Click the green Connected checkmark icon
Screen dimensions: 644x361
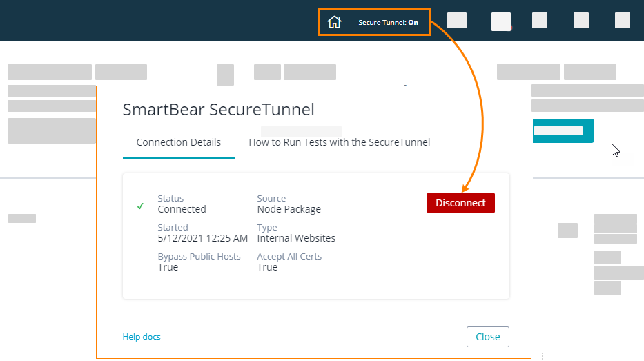coord(140,206)
